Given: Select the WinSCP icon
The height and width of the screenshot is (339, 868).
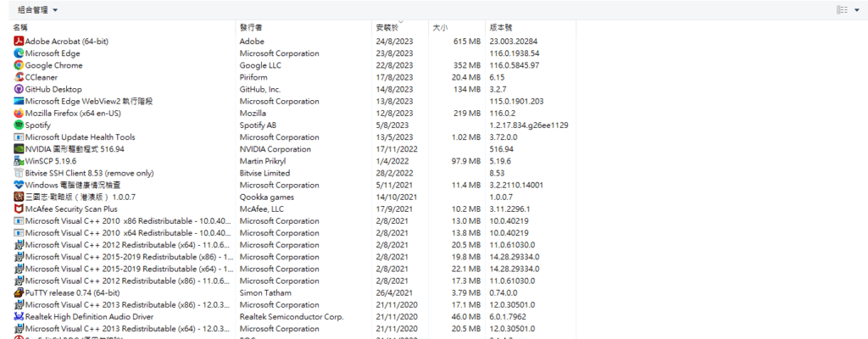Looking at the screenshot, I should click(x=19, y=161).
